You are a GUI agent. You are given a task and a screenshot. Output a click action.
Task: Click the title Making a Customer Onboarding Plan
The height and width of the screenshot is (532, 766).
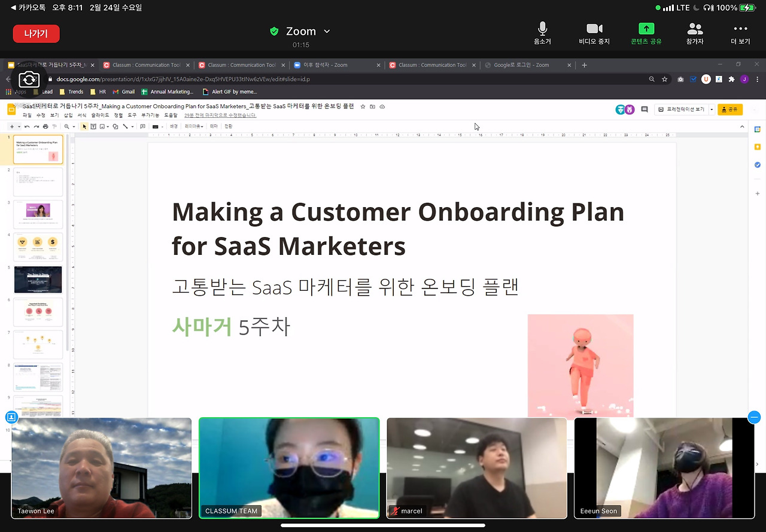click(398, 229)
